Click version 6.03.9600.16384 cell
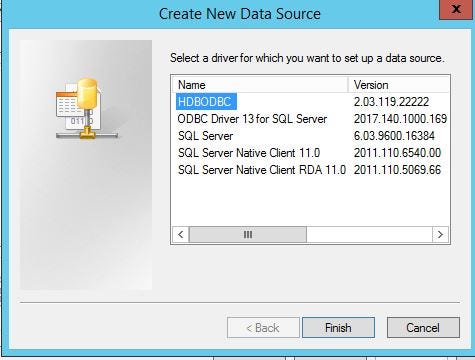475x360 pixels. pos(394,136)
